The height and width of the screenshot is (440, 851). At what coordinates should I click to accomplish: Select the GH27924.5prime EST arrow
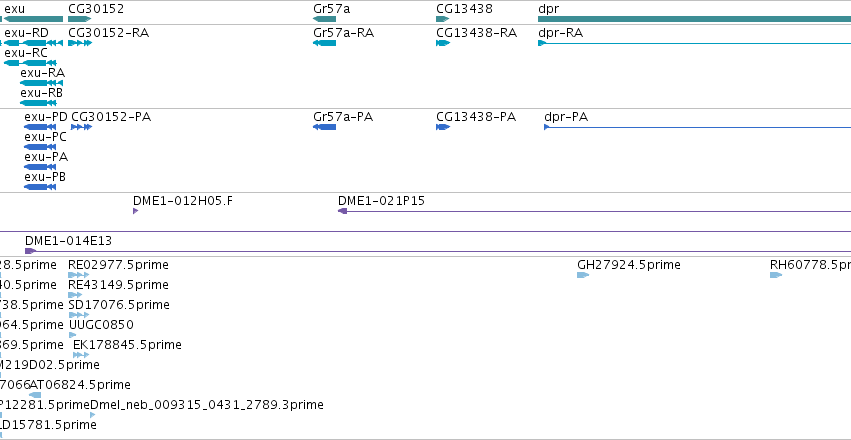pyautogui.click(x=583, y=275)
